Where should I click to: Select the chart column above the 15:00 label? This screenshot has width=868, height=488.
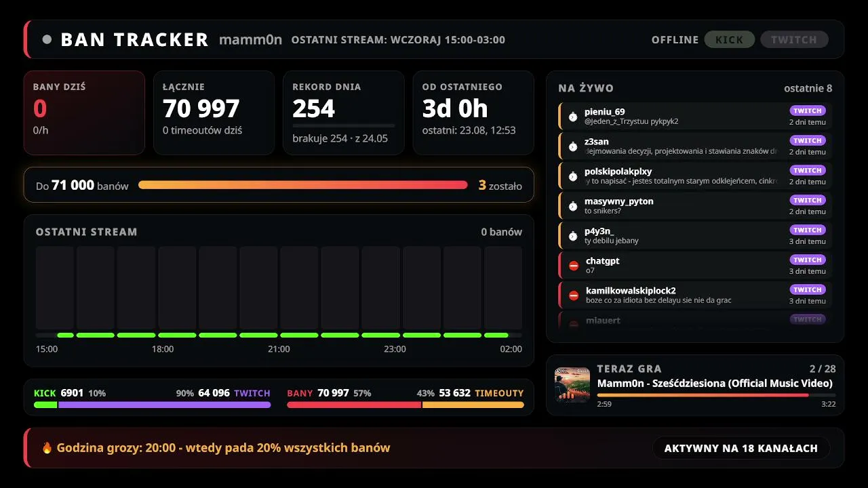pyautogui.click(x=55, y=288)
